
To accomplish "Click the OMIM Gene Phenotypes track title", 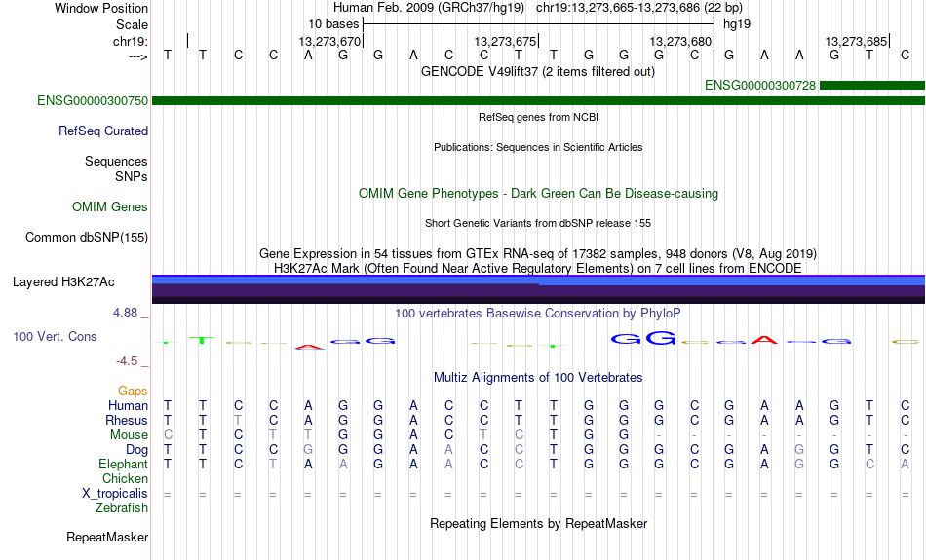I will [539, 193].
